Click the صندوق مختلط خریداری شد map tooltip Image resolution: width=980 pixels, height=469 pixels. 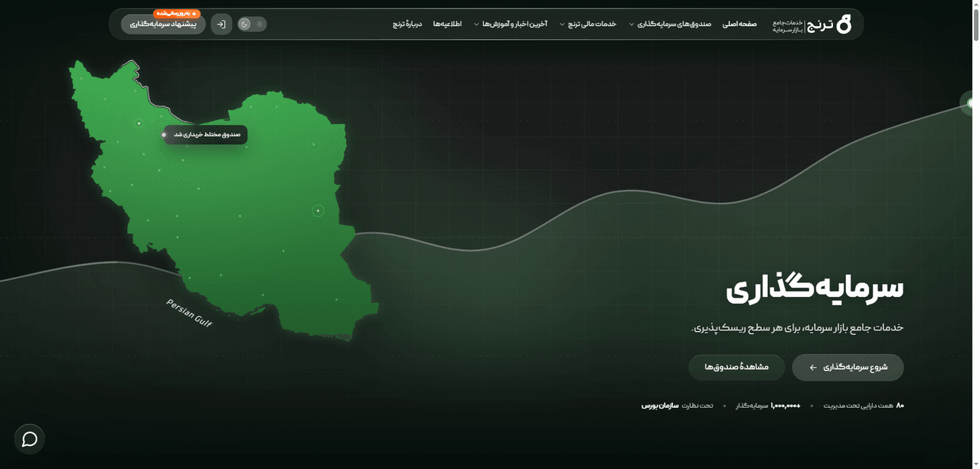tap(205, 135)
